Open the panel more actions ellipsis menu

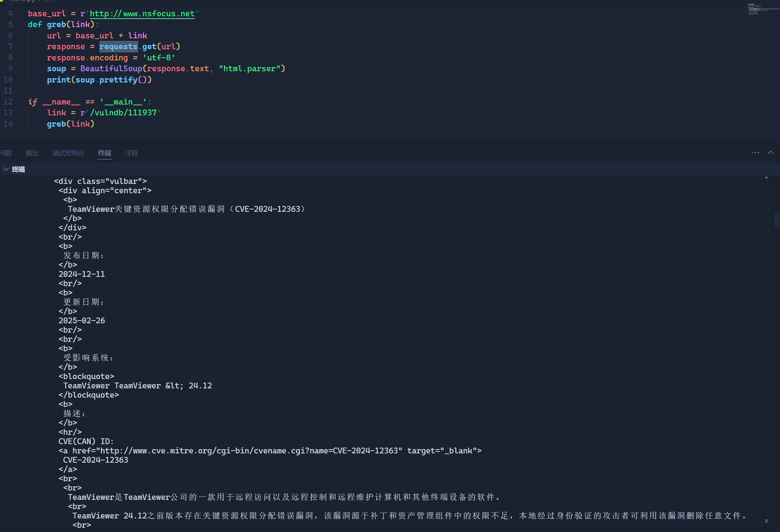click(755, 153)
